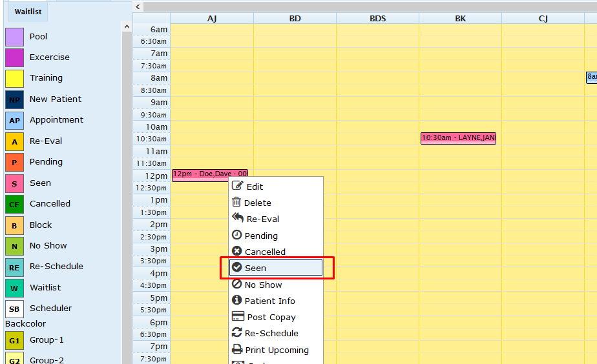Click the clock icon next to Pending
The height and width of the screenshot is (364, 597).
[x=236, y=235]
